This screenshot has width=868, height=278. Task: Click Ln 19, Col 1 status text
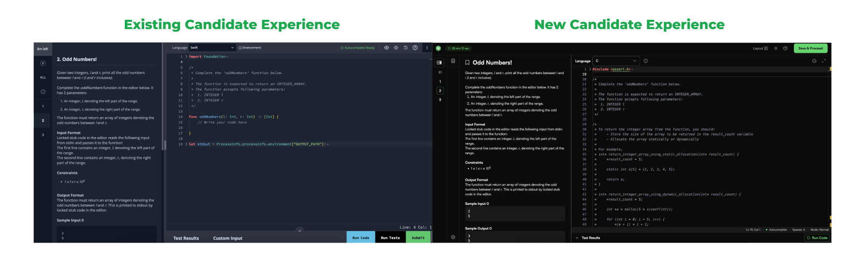tap(753, 230)
